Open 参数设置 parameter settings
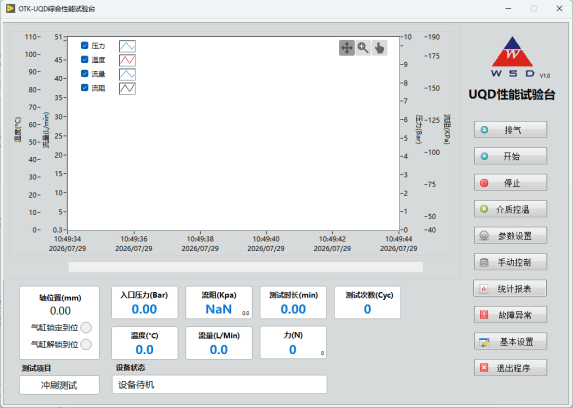 coord(511,235)
